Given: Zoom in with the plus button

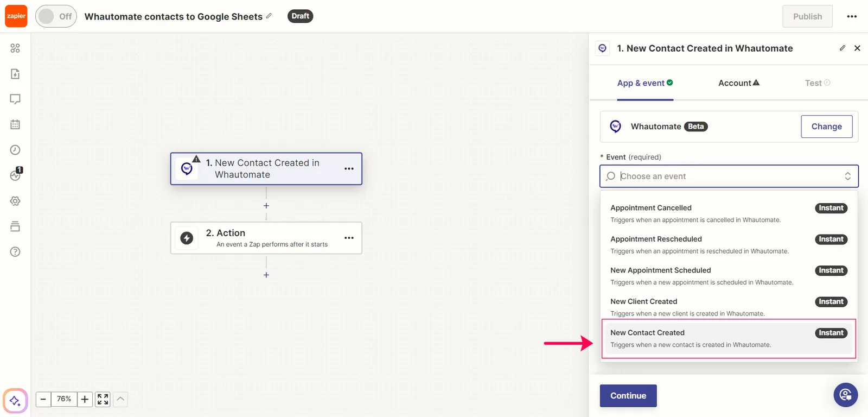Looking at the screenshot, I should [x=85, y=400].
